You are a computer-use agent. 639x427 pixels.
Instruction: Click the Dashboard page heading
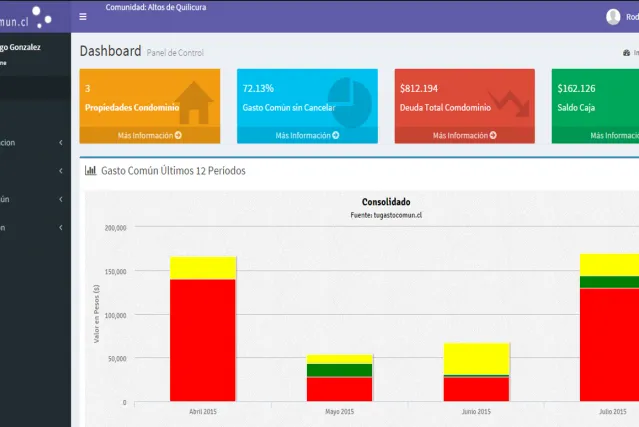[x=110, y=51]
